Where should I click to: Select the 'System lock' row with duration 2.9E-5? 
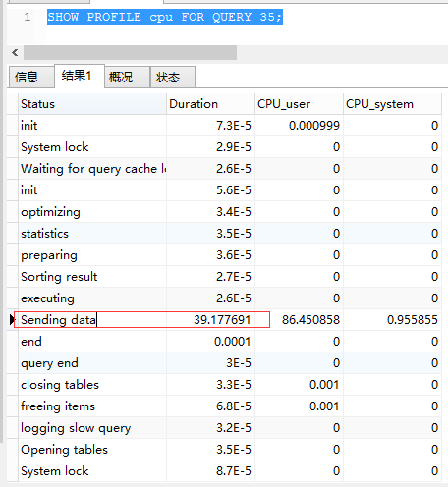[x=230, y=147]
